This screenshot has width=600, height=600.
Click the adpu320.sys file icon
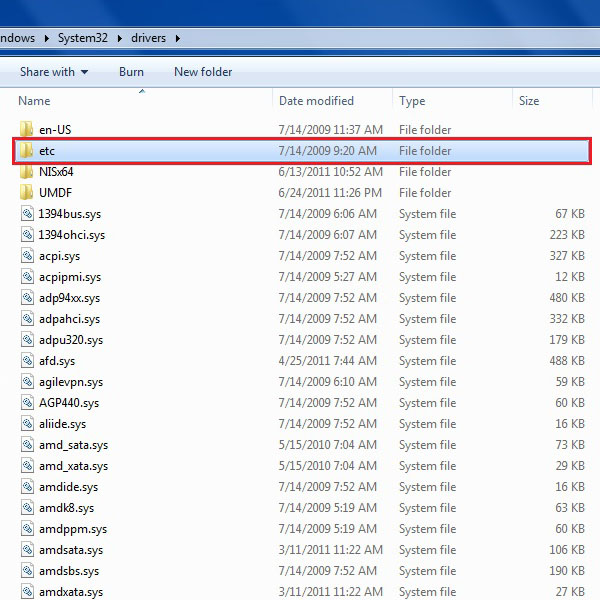click(27, 340)
